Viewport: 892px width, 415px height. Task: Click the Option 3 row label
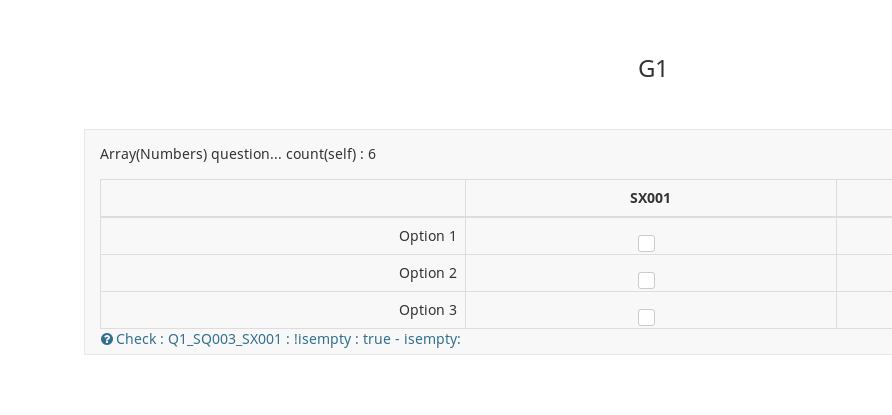427,310
